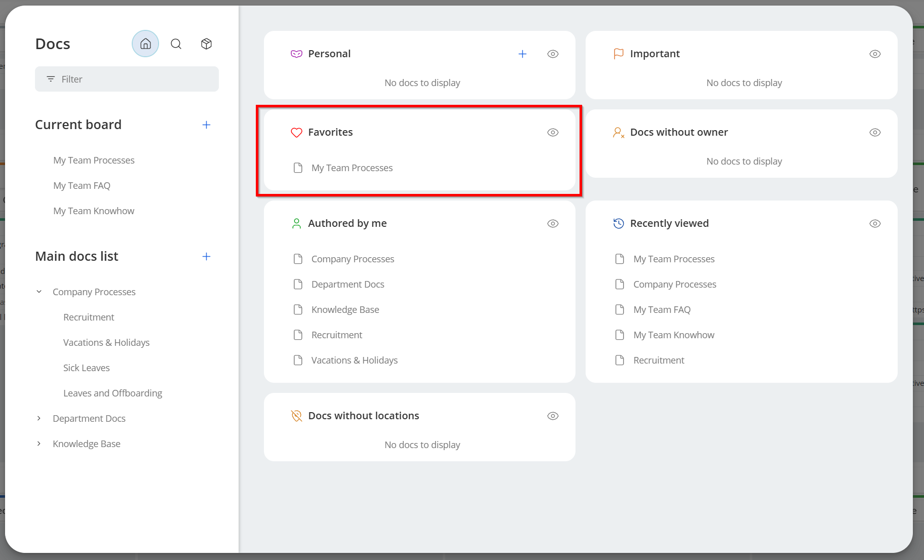
Task: Open My Team Processes from Favorites
Action: click(352, 168)
